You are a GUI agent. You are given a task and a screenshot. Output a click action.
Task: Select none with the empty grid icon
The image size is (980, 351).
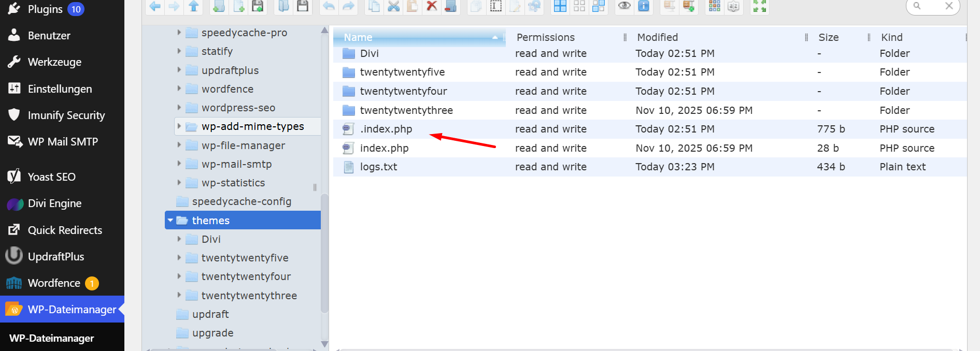click(x=579, y=6)
